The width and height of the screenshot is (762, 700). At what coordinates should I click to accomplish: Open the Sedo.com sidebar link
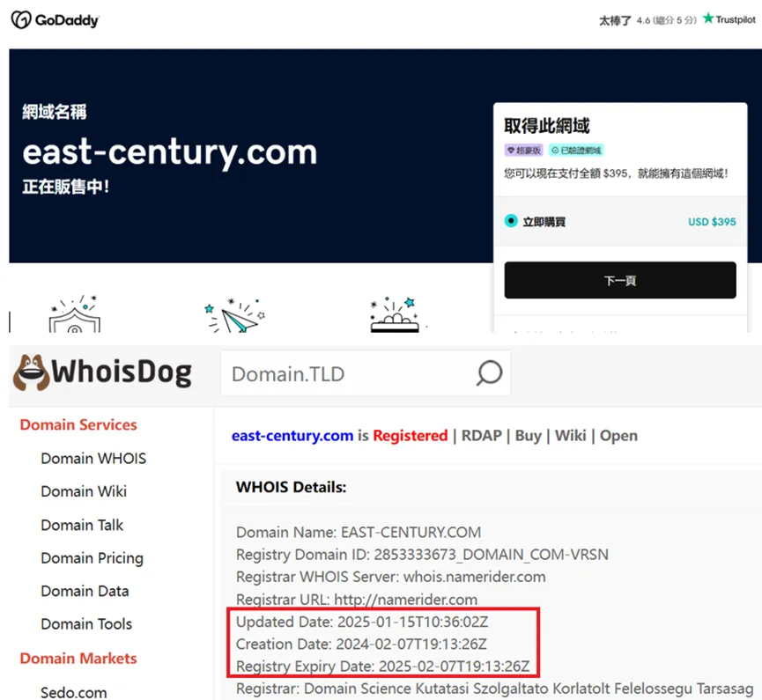click(73, 692)
